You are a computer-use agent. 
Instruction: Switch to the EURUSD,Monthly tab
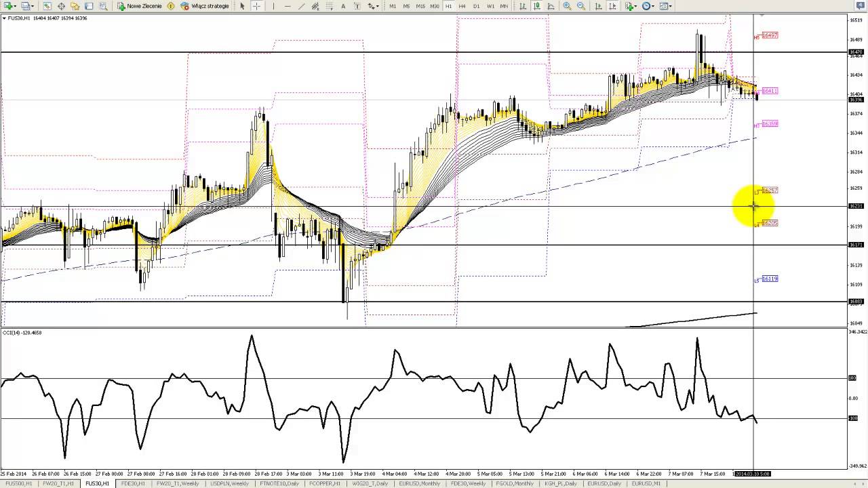coord(419,483)
